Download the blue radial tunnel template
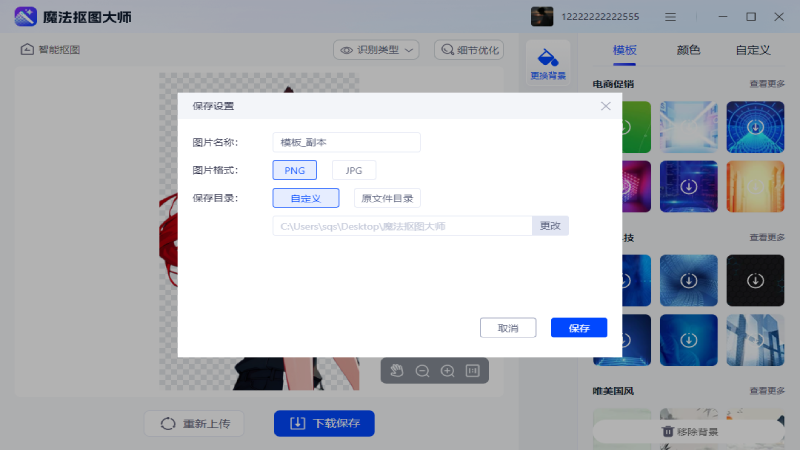 [x=755, y=127]
